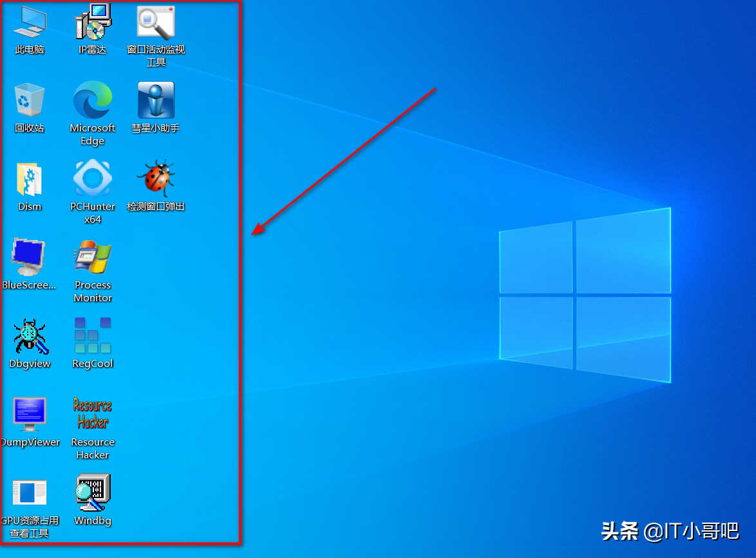Click the PCHunter x64 icon
Screen dimensions: 756x558
tap(93, 178)
